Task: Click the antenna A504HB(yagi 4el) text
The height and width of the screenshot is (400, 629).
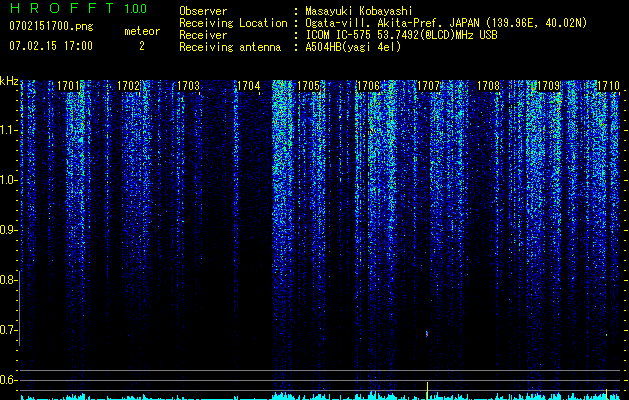Action: 353,47
